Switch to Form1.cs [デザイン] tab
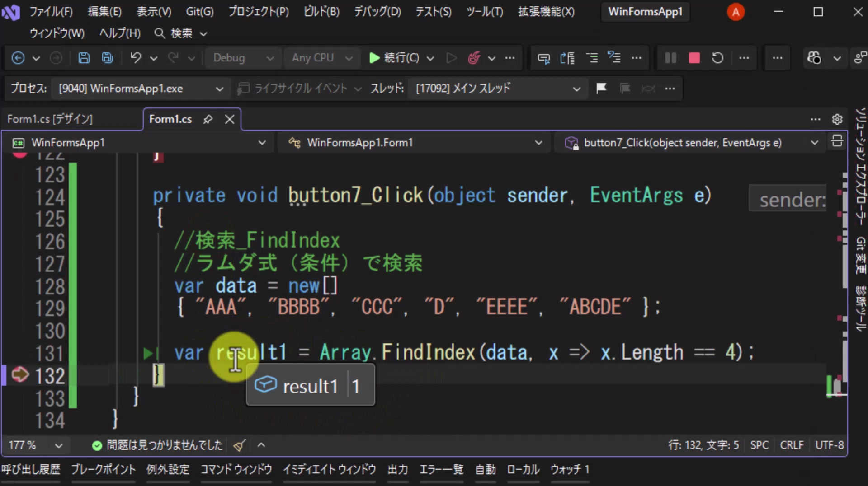The width and height of the screenshot is (868, 486). [x=50, y=119]
